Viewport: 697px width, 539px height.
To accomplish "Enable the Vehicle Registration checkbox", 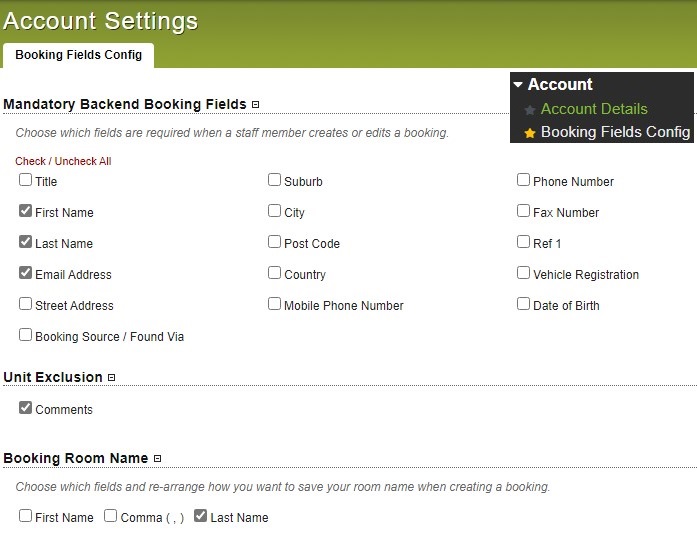I will point(523,273).
